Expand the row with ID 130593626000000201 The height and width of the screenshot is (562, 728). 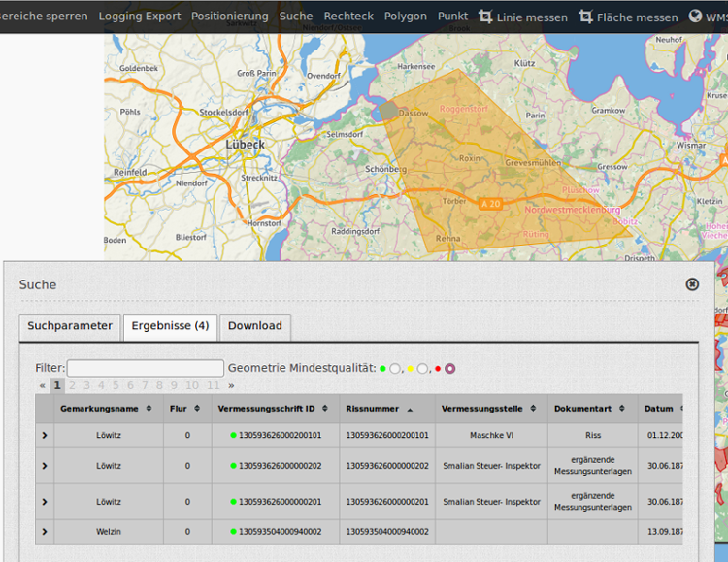click(45, 502)
